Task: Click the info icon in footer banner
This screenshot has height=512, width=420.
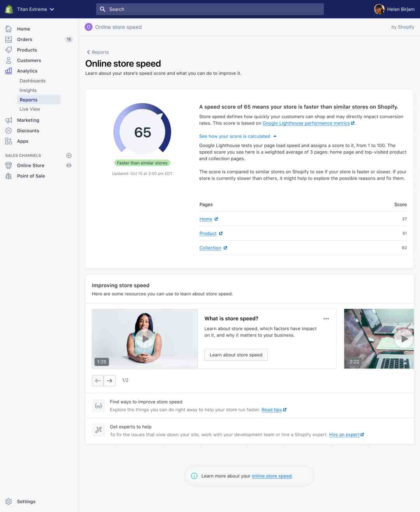Action: point(194,476)
